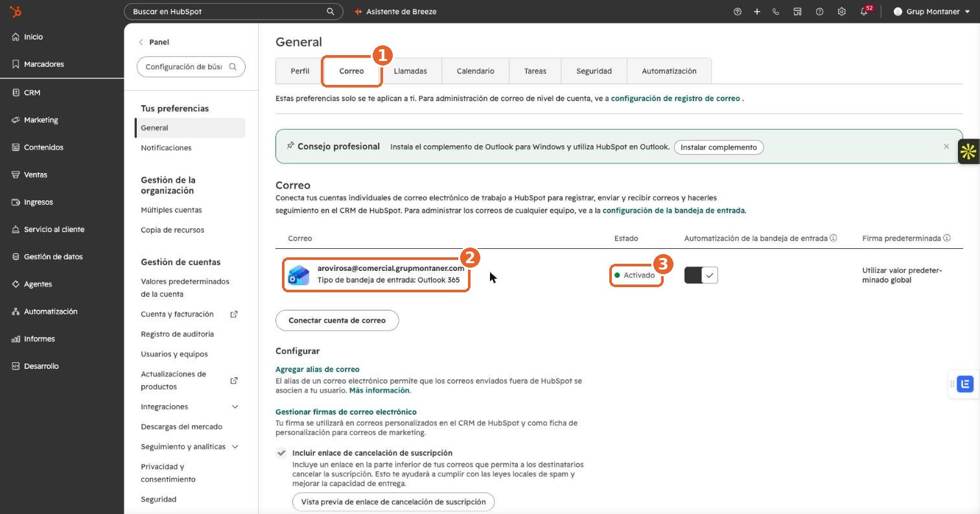Click Instalar complemento button
Screen dimensions: 980x514
point(719,147)
